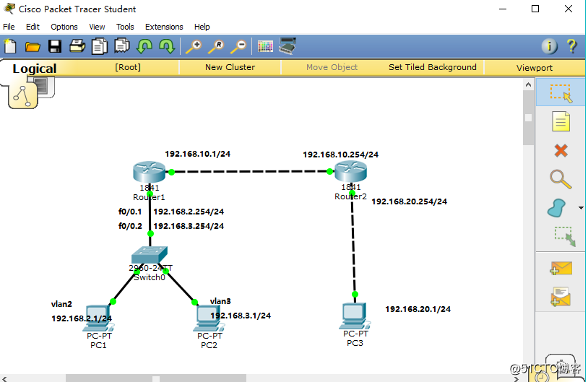Save the network with floppy icon
Viewport: 588px width, 382px height.
55,46
